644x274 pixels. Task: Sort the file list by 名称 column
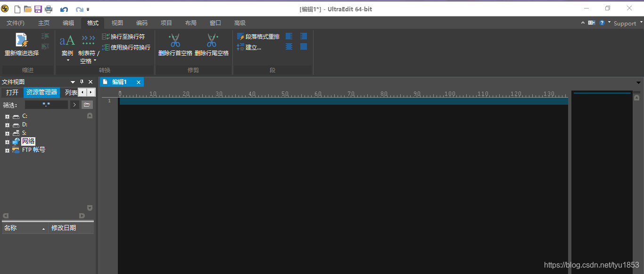click(x=25, y=228)
